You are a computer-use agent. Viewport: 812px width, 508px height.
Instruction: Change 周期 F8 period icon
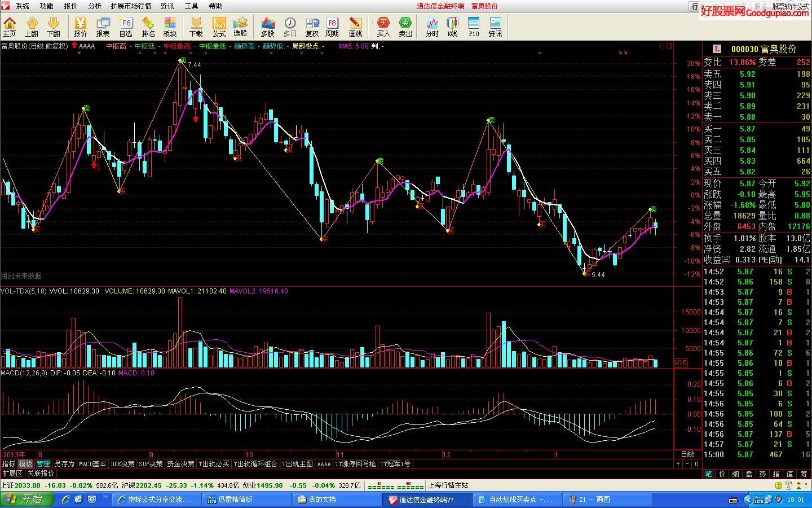pos(332,27)
